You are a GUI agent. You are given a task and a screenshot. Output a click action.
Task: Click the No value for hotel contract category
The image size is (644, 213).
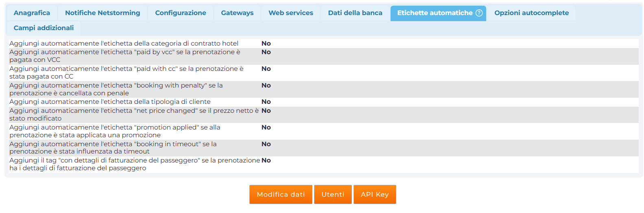(x=266, y=44)
